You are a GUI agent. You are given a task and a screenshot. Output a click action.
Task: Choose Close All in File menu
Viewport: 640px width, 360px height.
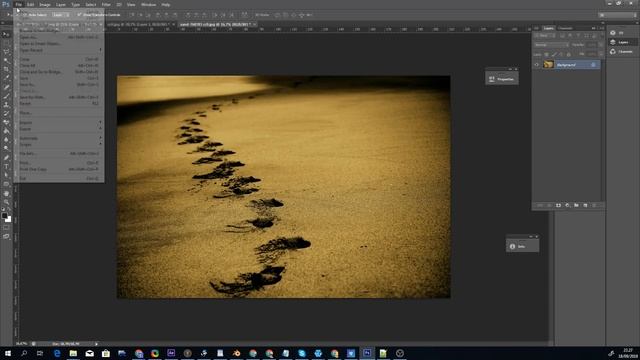[x=59, y=65]
